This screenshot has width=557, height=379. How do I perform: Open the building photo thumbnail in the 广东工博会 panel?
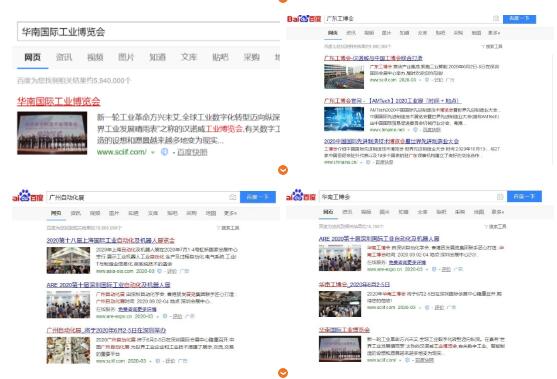click(x=344, y=76)
